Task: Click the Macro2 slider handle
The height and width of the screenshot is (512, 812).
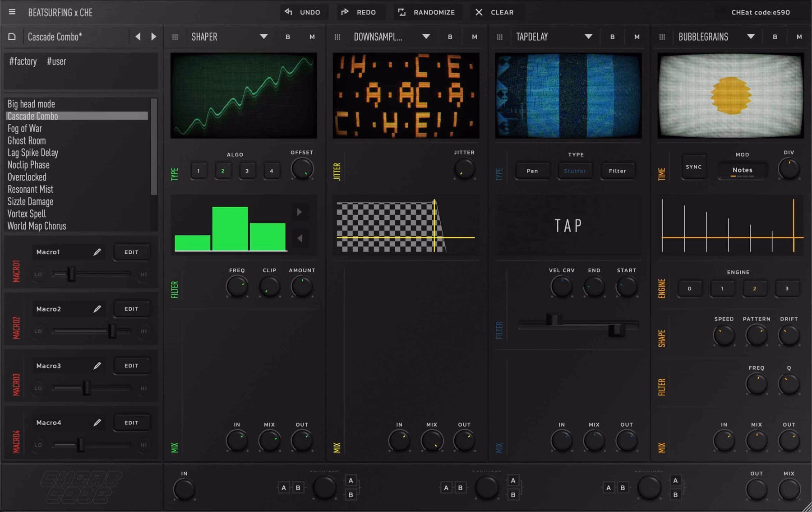Action: tap(112, 331)
